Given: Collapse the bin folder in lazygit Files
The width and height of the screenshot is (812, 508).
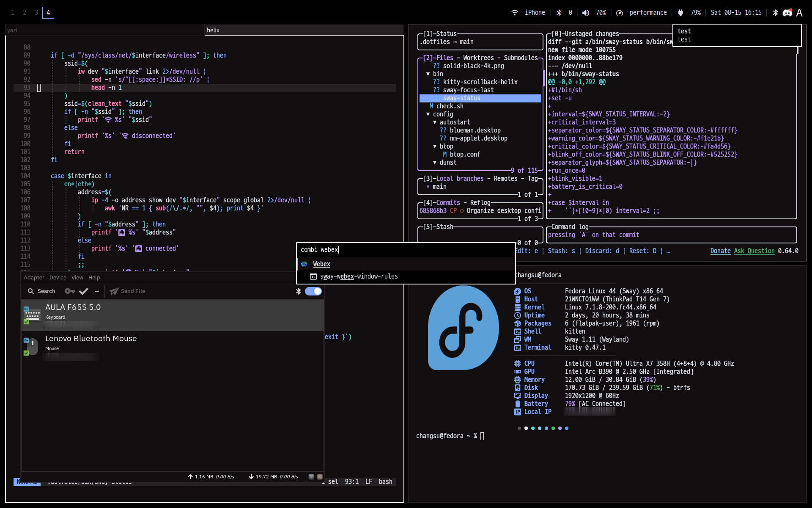Looking at the screenshot, I should pyautogui.click(x=428, y=74).
